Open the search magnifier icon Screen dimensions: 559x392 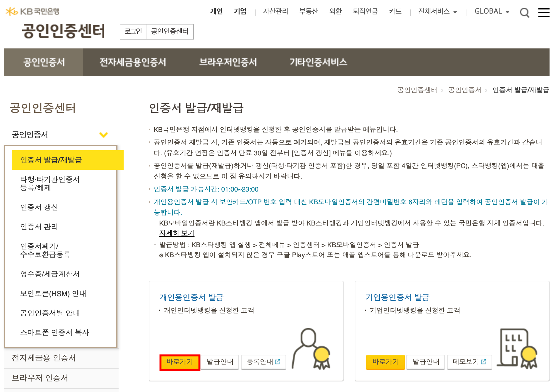click(524, 13)
